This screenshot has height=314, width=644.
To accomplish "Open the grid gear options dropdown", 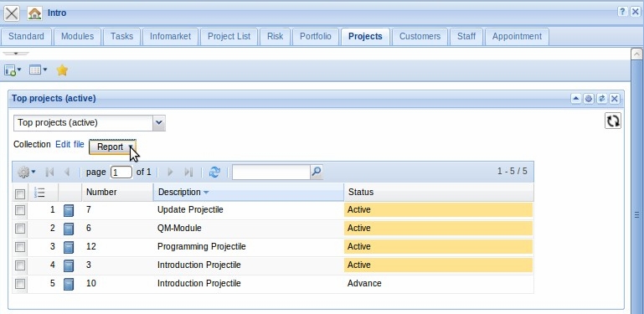I will 26,172.
